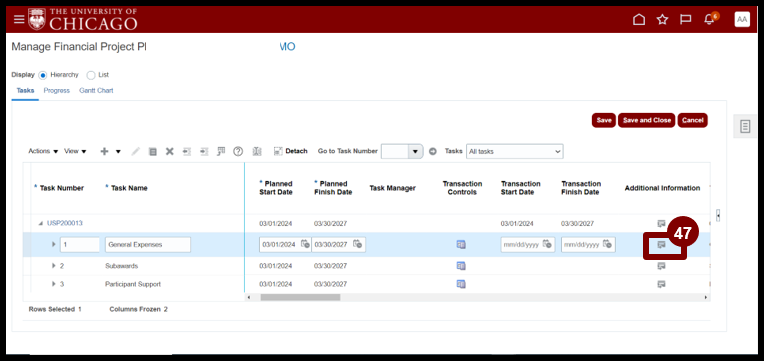Image resolution: width=764 pixels, height=361 pixels.
Task: Expand the Subawards task row
Action: point(54,266)
